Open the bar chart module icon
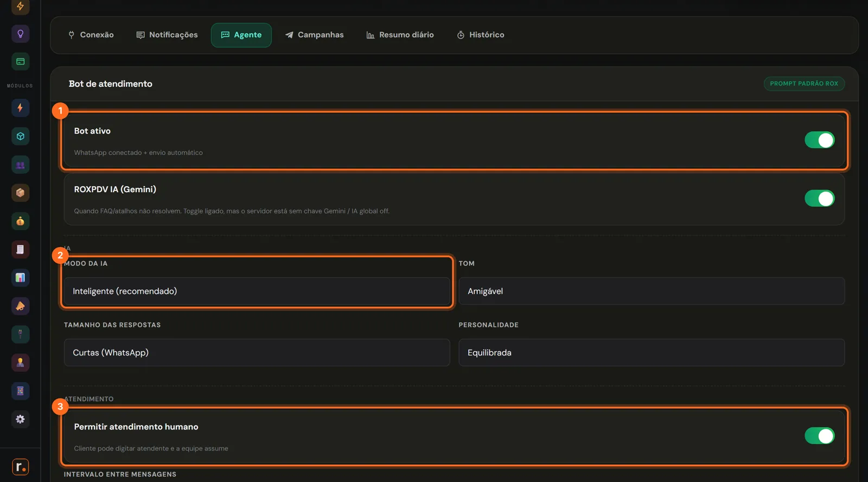 (20, 277)
